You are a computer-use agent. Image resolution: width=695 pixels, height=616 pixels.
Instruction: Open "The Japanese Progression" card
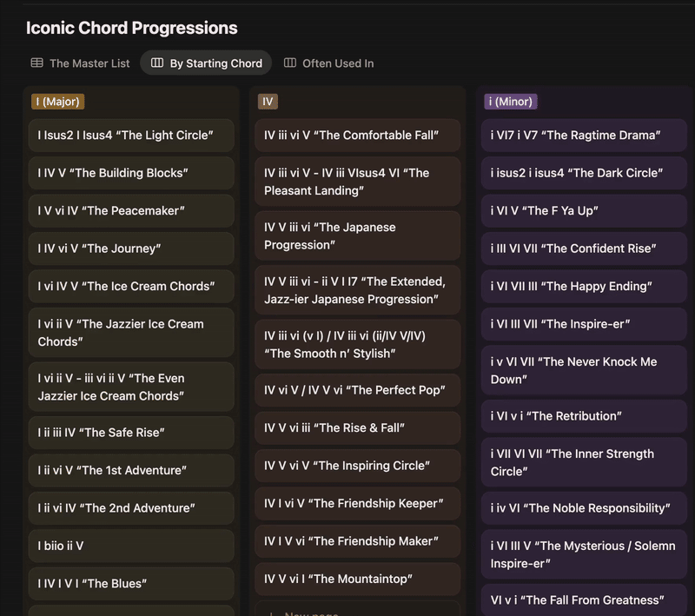(x=357, y=236)
